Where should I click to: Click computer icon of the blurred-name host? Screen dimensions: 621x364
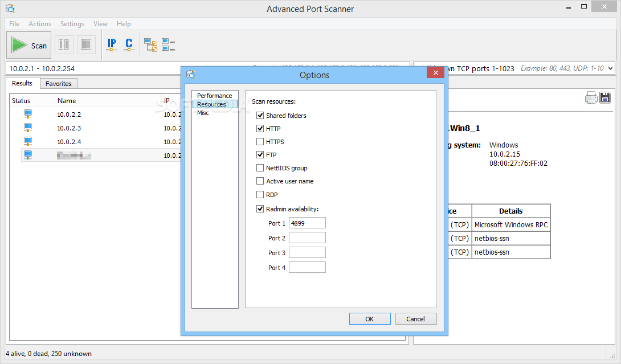[28, 155]
